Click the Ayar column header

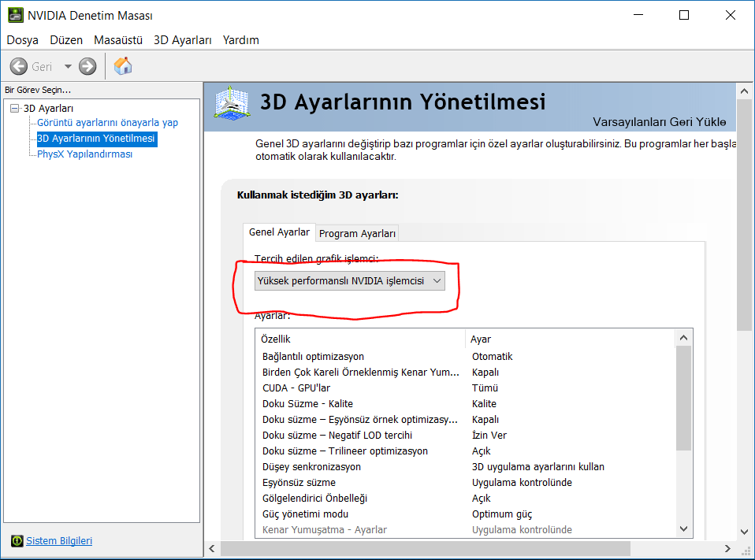pos(571,339)
